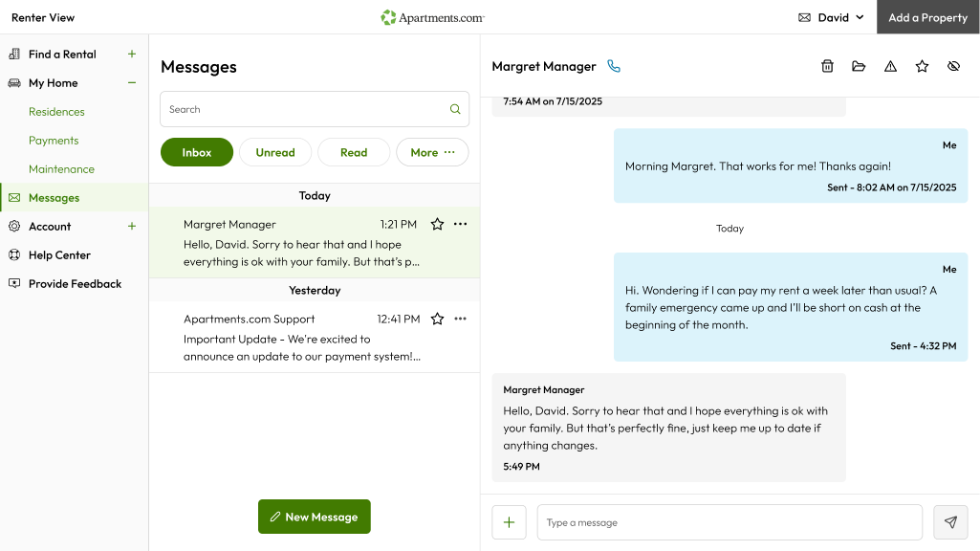980x551 pixels.
Task: Open the More filter dropdown
Action: (x=432, y=152)
